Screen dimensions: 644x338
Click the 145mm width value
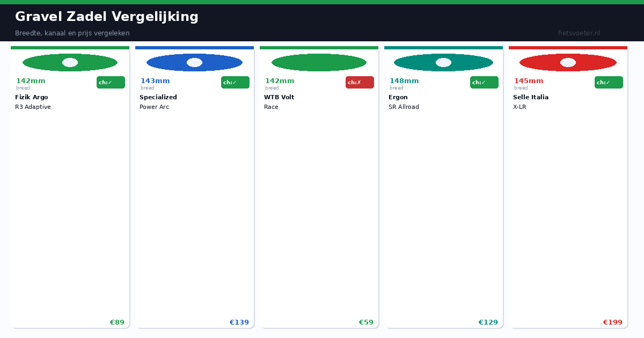[529, 81]
